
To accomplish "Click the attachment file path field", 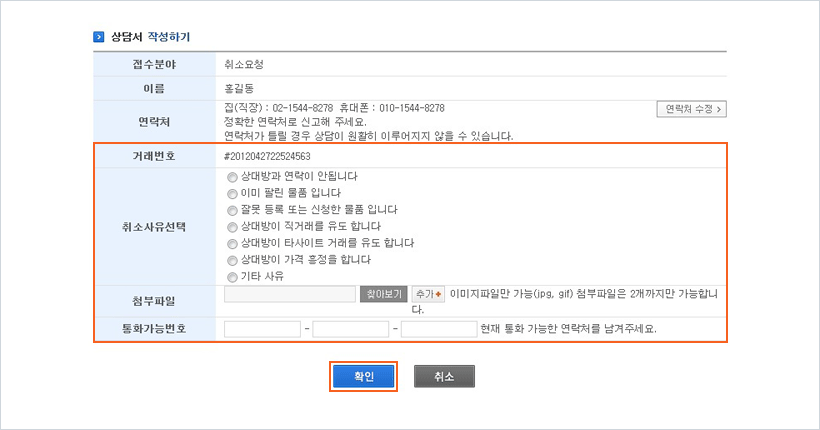I will [289, 294].
